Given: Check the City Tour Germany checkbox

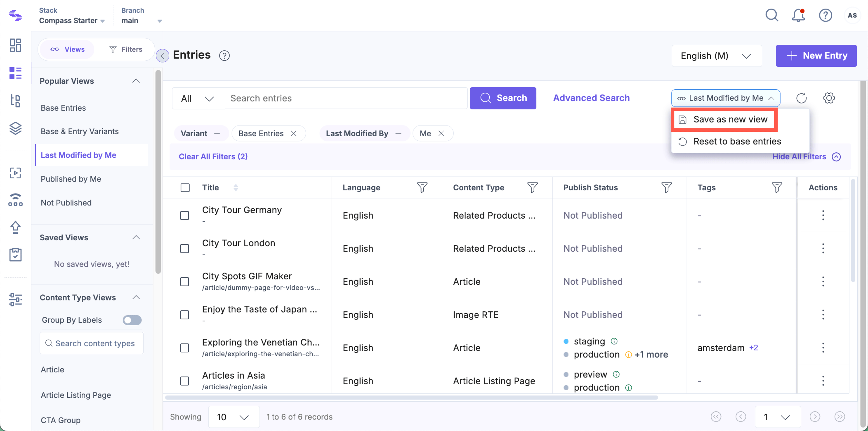Looking at the screenshot, I should pos(185,215).
